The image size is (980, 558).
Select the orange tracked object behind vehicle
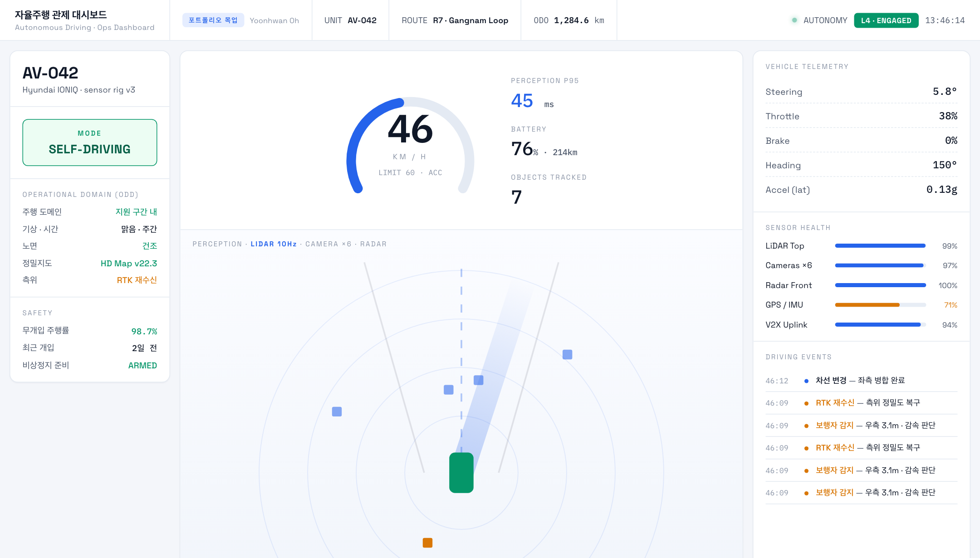tap(427, 543)
